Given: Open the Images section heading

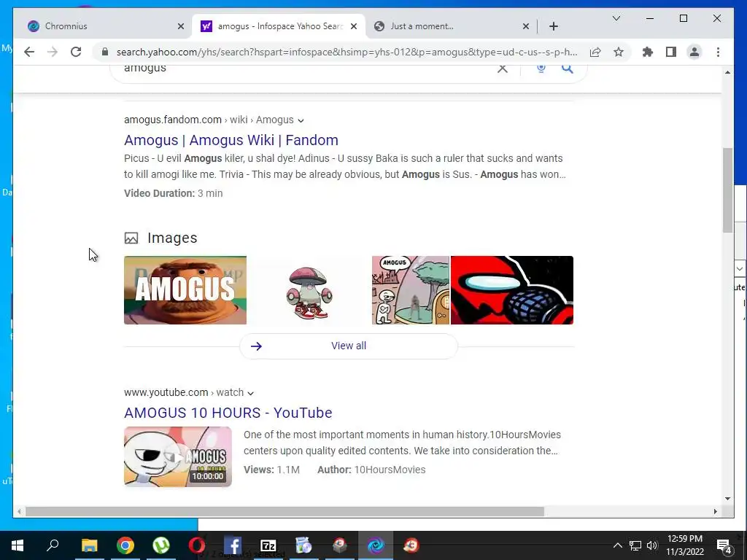Looking at the screenshot, I should pos(172,238).
